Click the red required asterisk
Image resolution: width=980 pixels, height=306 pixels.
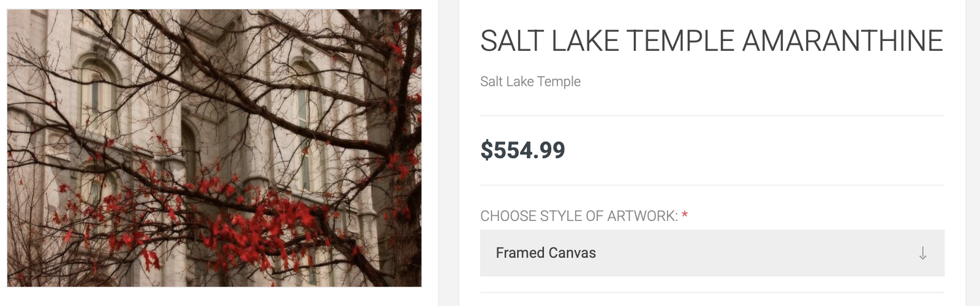[x=685, y=215]
